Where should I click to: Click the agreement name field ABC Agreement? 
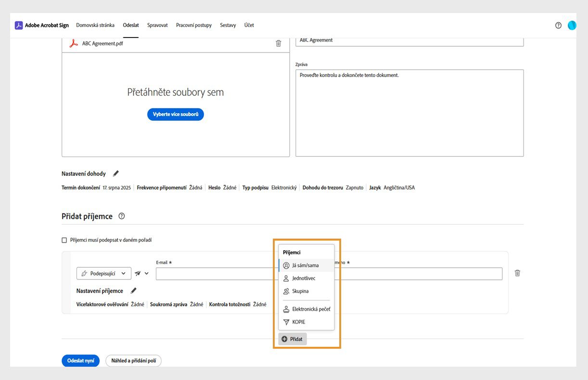409,41
